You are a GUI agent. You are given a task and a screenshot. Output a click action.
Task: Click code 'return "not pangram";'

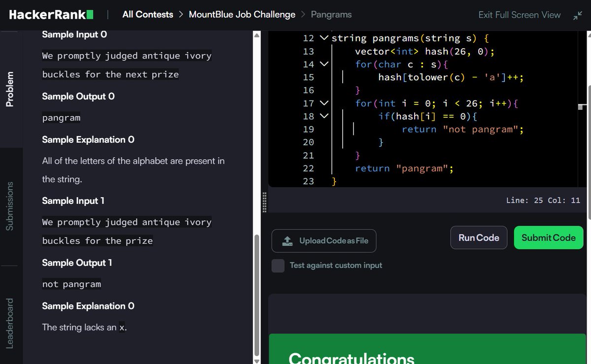462,130
